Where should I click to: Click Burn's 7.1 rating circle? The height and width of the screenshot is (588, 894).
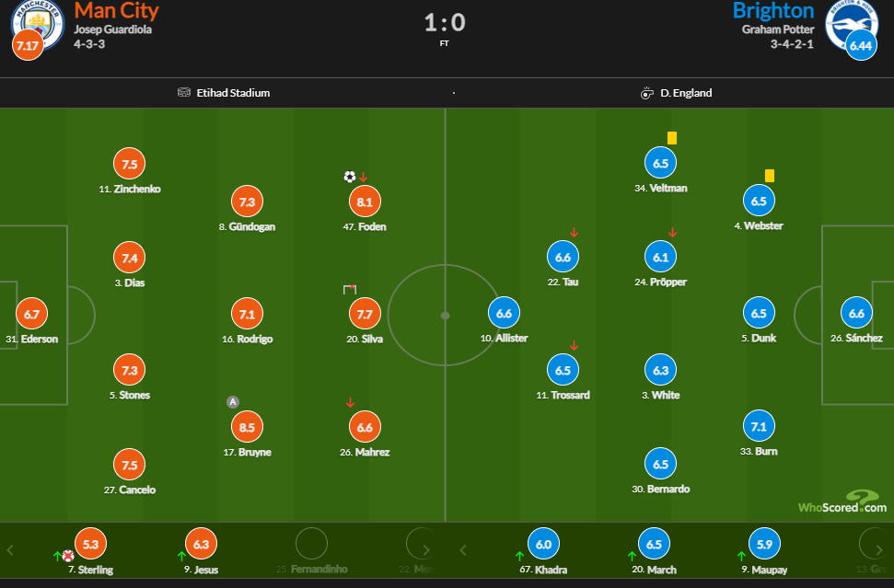point(759,426)
